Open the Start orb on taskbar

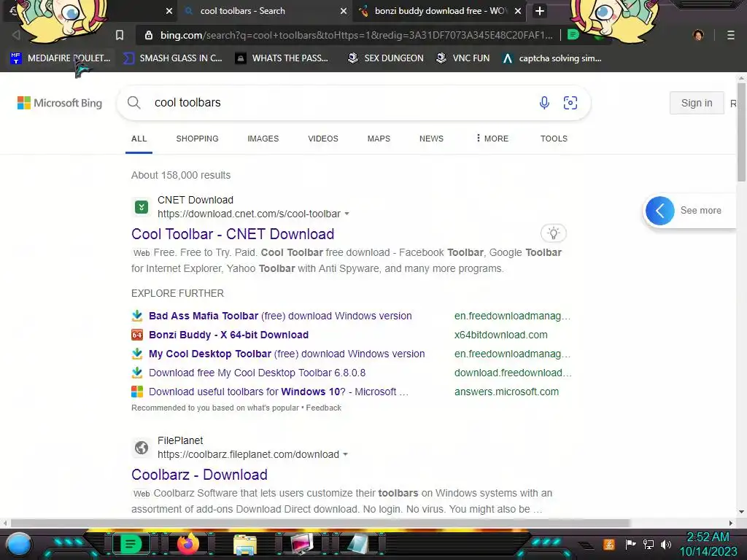[x=19, y=544]
